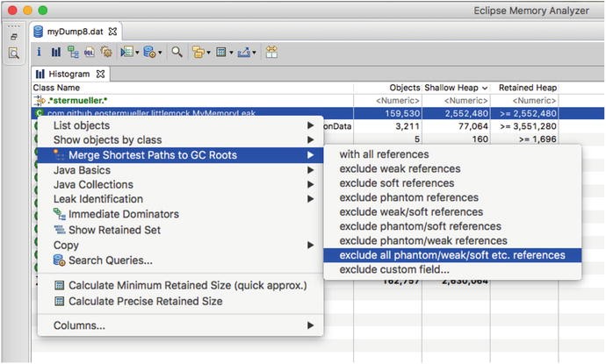Viewport: 606px width, 364px height.
Task: Click the regex filter icon in Class Name row
Action: coord(39,101)
